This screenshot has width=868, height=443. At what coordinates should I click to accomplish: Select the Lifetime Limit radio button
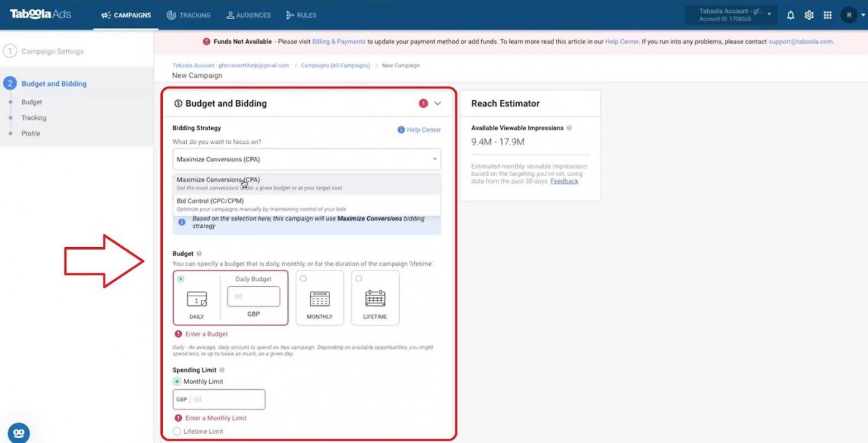[177, 431]
